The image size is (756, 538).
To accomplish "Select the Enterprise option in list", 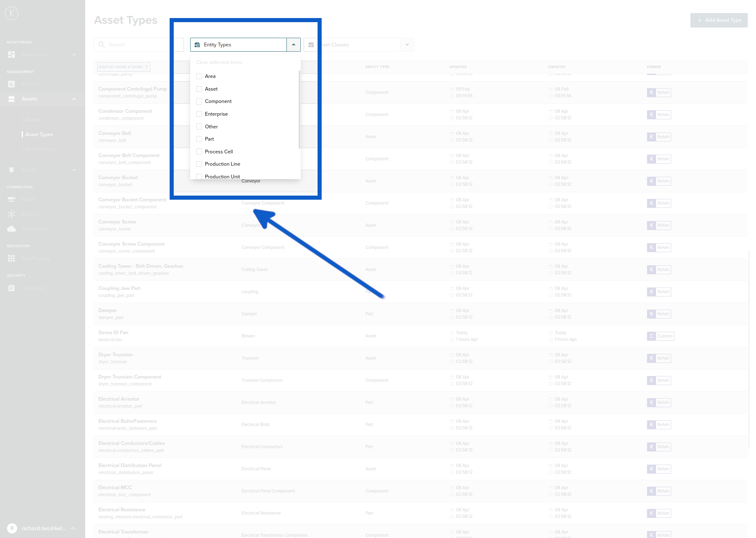I will pos(216,114).
